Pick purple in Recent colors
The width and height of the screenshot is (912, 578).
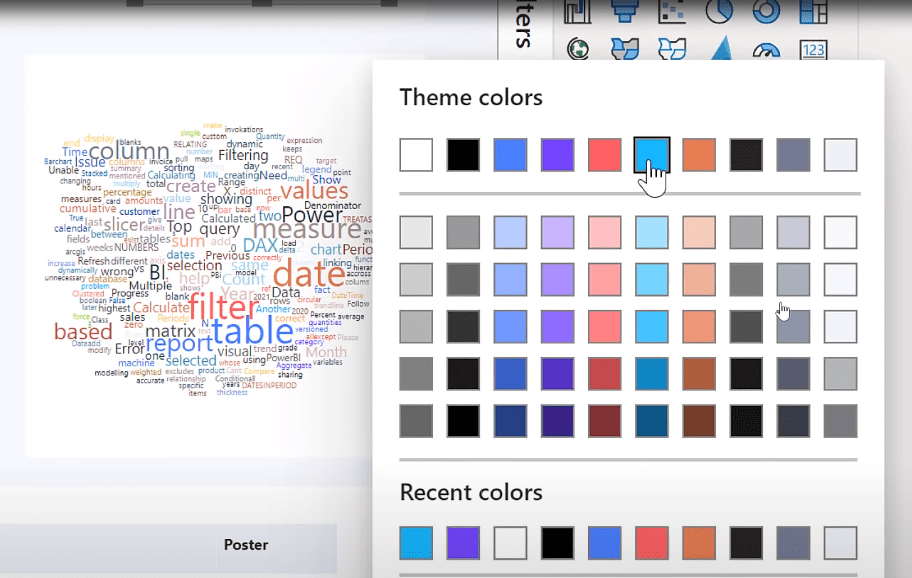(463, 543)
